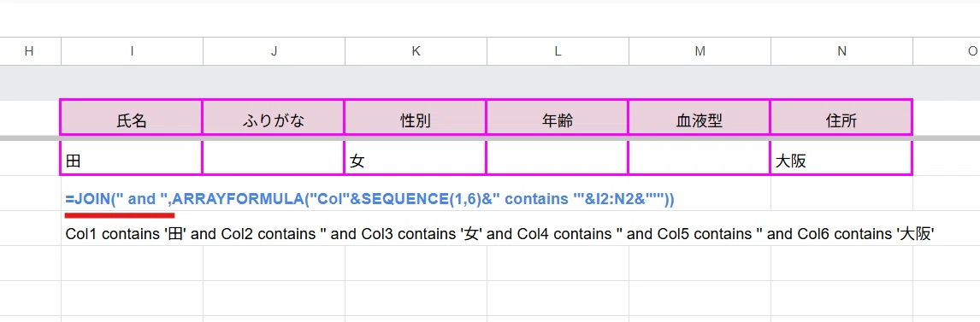Select the cell containing 大阪

coord(841,158)
